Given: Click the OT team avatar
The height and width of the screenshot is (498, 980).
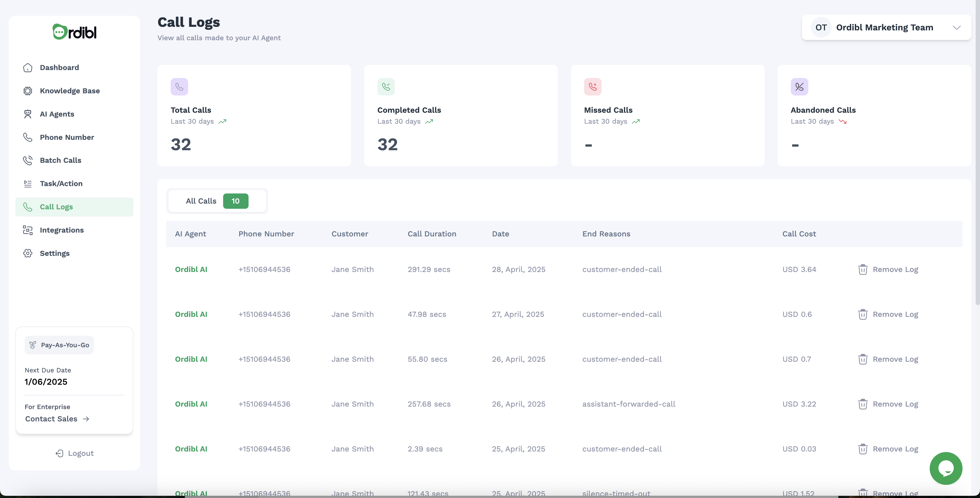Looking at the screenshot, I should pos(821,27).
